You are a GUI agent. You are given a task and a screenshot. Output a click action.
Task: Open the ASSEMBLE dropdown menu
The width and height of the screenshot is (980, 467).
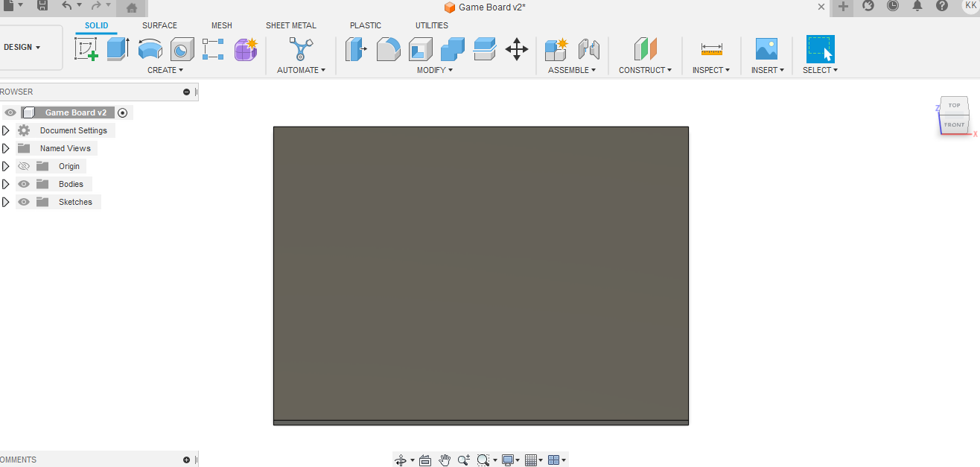coord(572,70)
